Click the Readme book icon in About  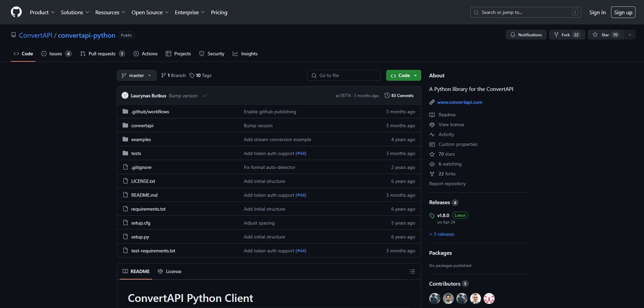click(x=432, y=115)
